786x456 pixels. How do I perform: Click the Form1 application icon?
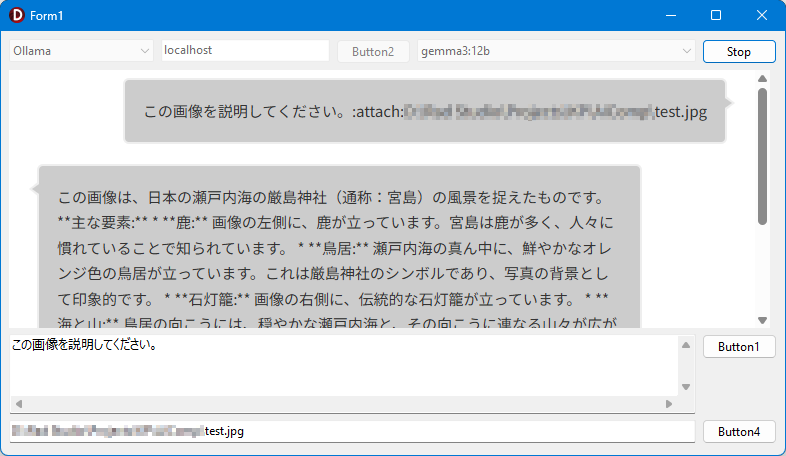[x=17, y=15]
